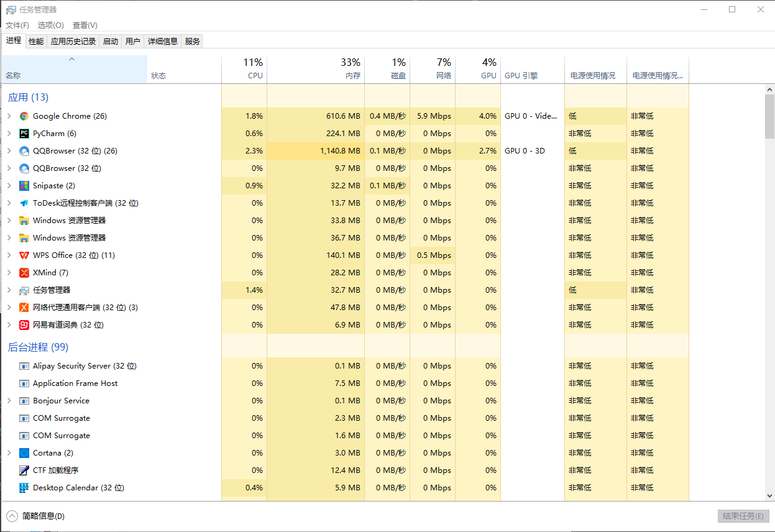Expand the WPS Office (32 位) (11) group
The image size is (775, 532).
coord(9,255)
